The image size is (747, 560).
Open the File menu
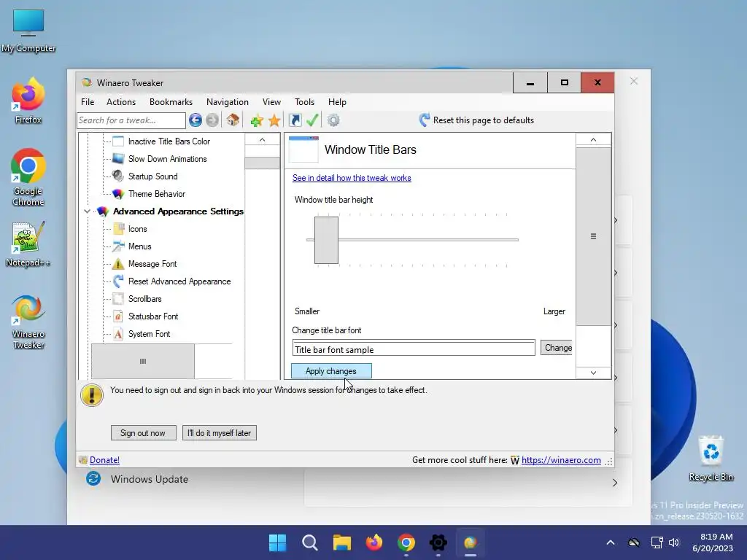[x=88, y=102]
